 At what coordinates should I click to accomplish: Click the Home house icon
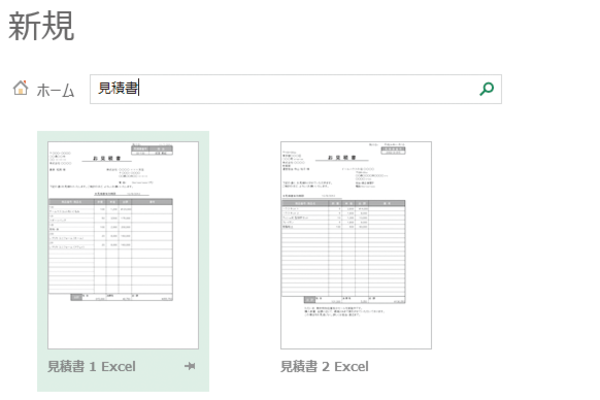21,88
